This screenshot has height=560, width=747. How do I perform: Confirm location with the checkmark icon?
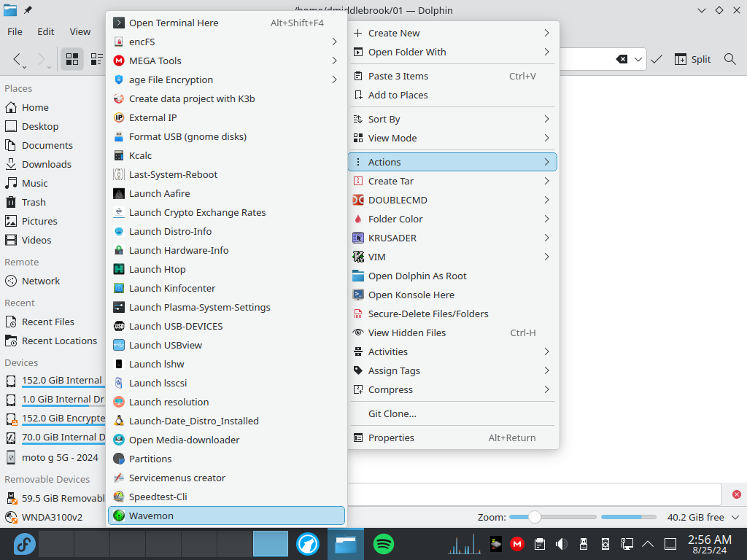coord(657,59)
